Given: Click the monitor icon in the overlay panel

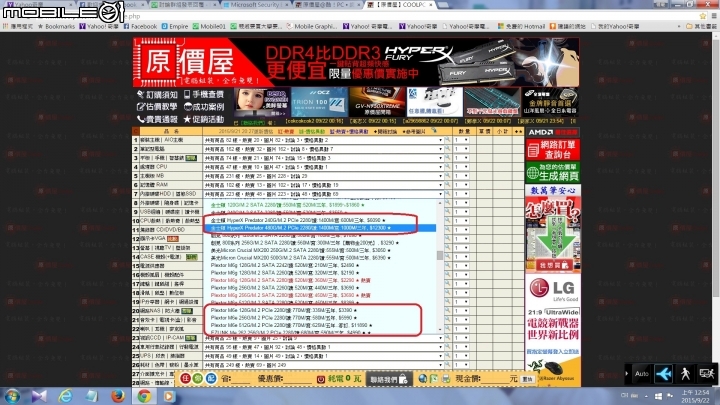Looking at the screenshot, I should [706, 374].
